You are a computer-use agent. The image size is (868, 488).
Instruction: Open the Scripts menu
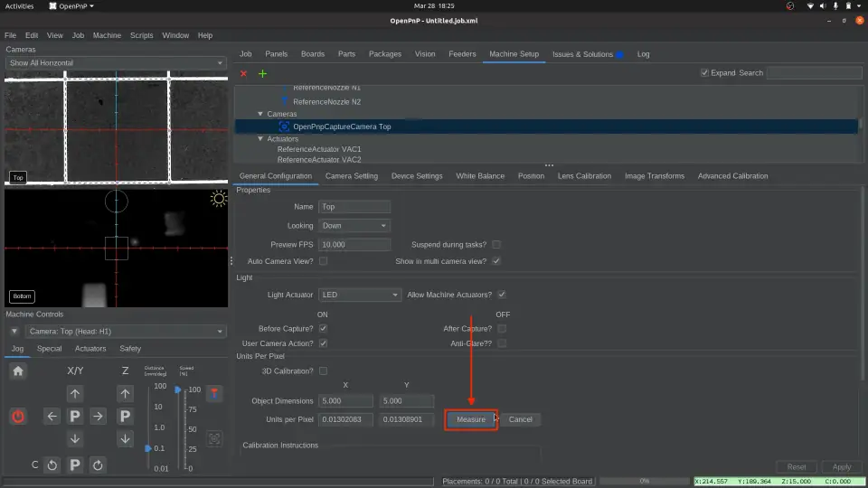tap(141, 35)
